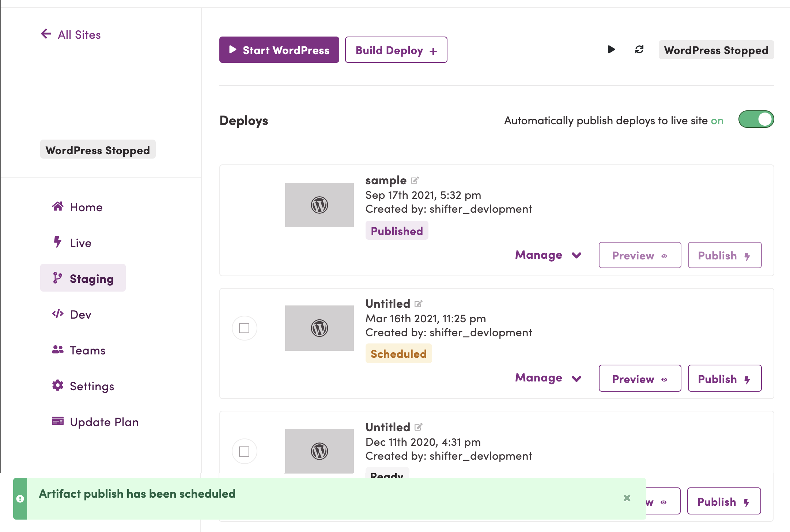Open Home in sidebar

[77, 207]
